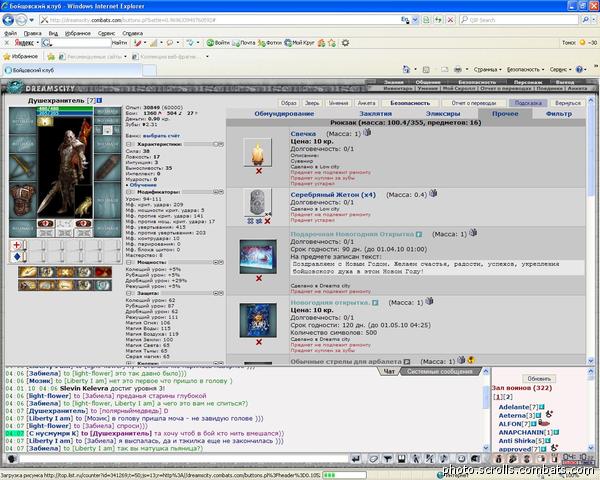Collapse the Характеристики section
This screenshot has height=480, width=600.
tap(129, 144)
